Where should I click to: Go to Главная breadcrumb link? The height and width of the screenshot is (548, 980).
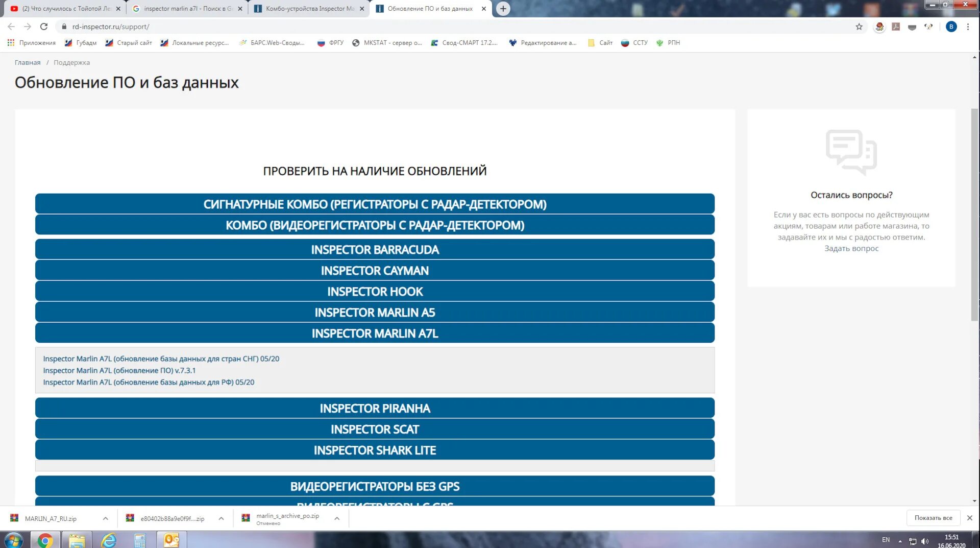click(28, 62)
